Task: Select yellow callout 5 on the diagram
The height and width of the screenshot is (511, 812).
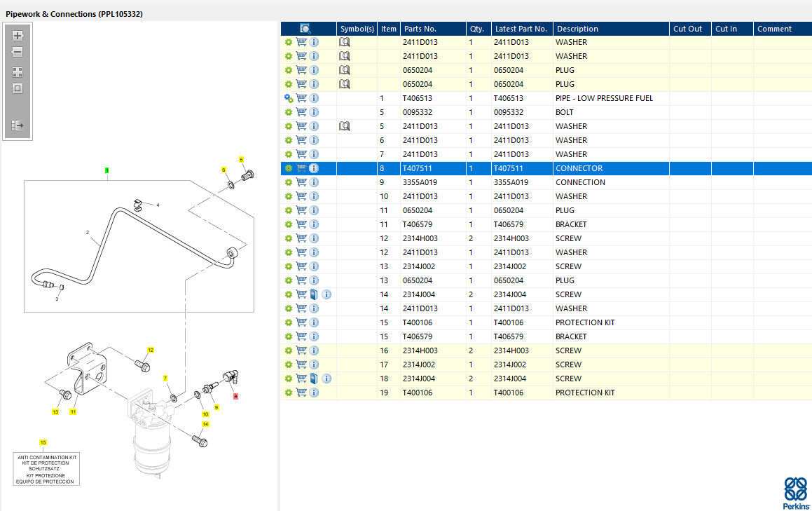Action: (241, 160)
